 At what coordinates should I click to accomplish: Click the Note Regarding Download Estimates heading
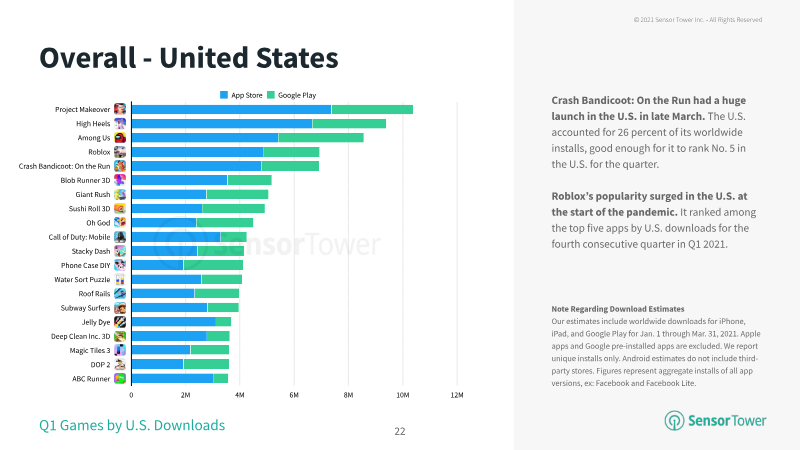coord(617,309)
